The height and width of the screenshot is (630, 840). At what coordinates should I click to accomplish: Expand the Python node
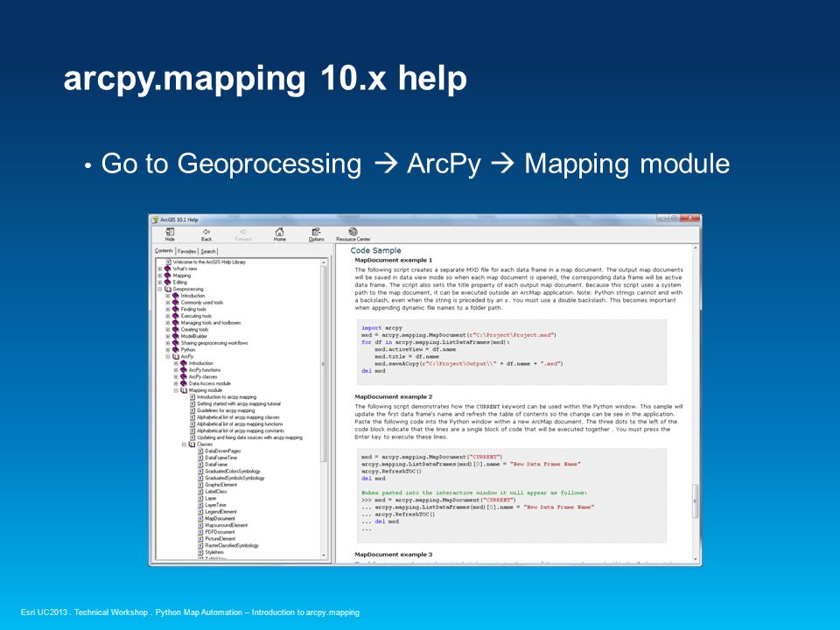coord(168,350)
